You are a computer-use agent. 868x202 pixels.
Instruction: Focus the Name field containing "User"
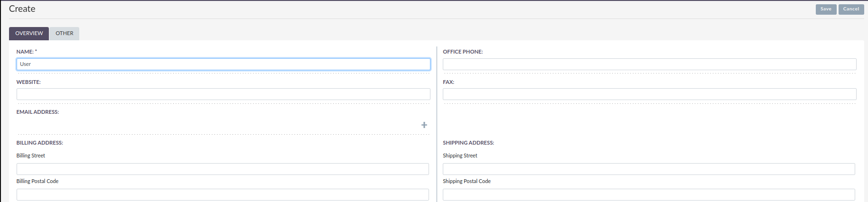click(x=223, y=64)
